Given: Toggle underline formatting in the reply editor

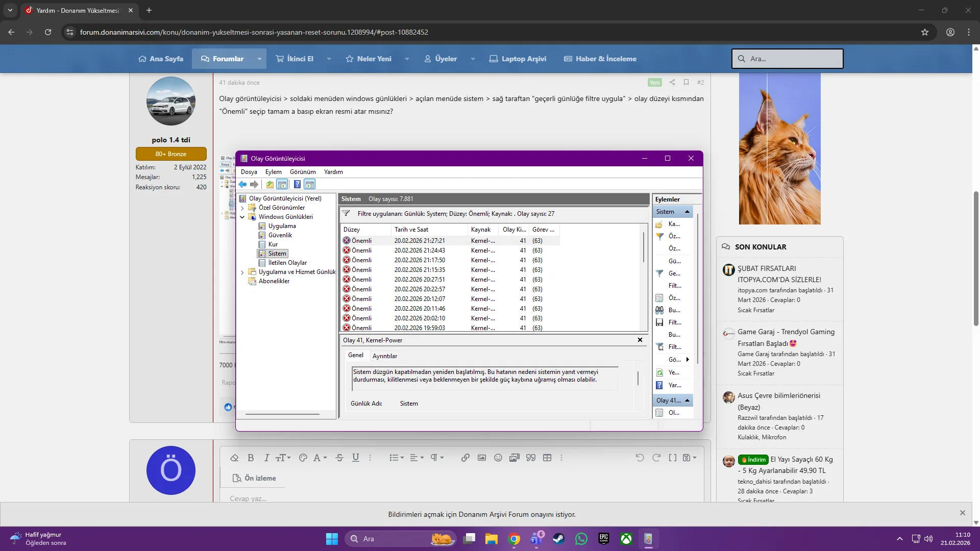Looking at the screenshot, I should click(x=356, y=458).
